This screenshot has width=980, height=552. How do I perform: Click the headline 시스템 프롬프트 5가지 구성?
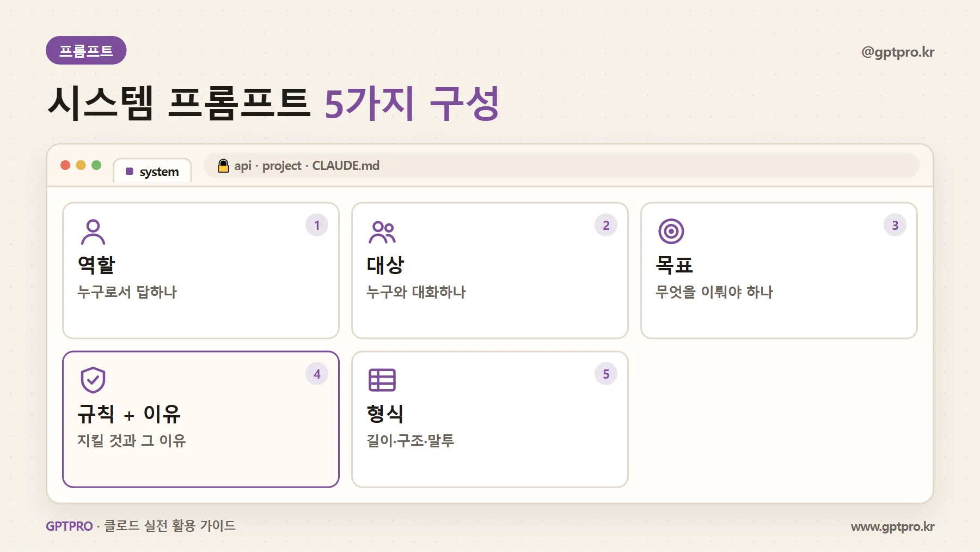[x=273, y=103]
